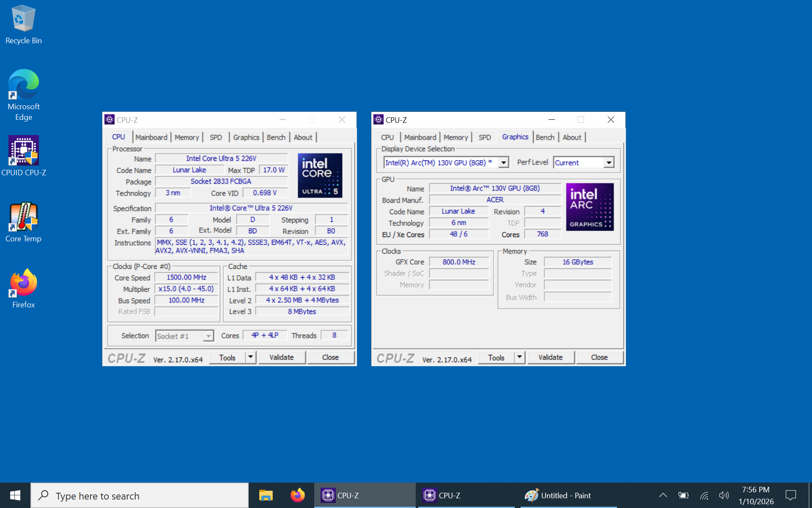Viewport: 812px width, 508px height.
Task: Open the Recycle Bin desktop icon
Action: (23, 25)
